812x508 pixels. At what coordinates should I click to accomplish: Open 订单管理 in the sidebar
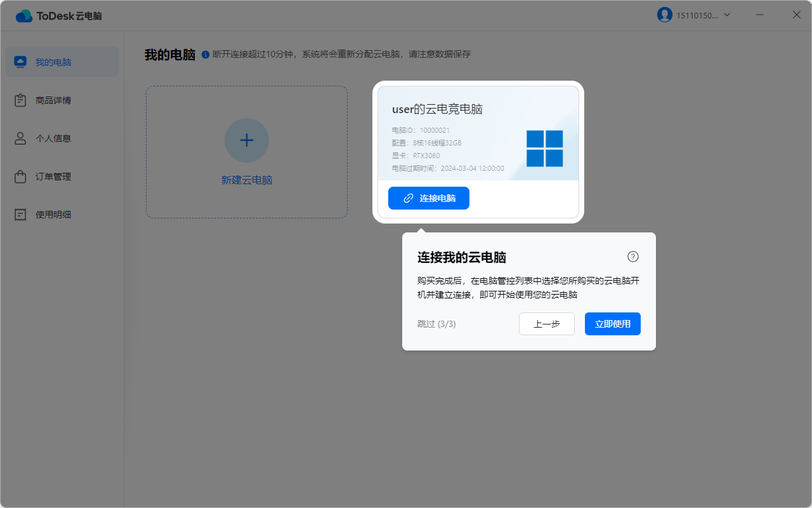pos(62,177)
